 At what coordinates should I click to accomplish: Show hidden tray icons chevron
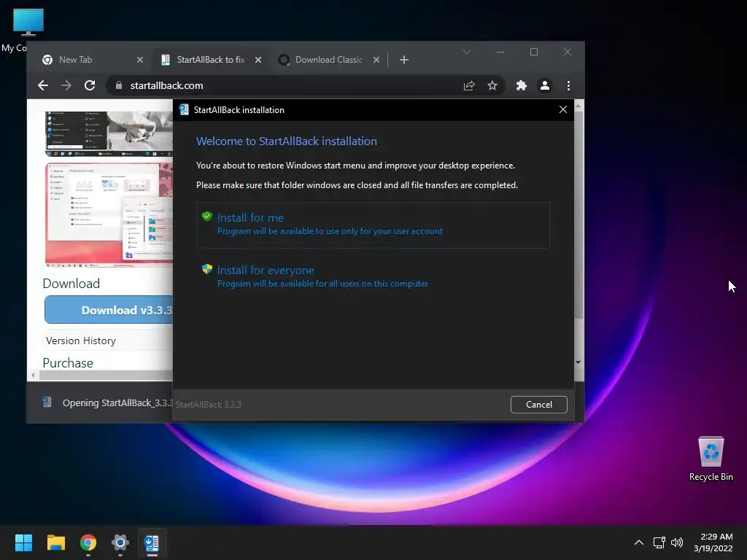(x=639, y=542)
